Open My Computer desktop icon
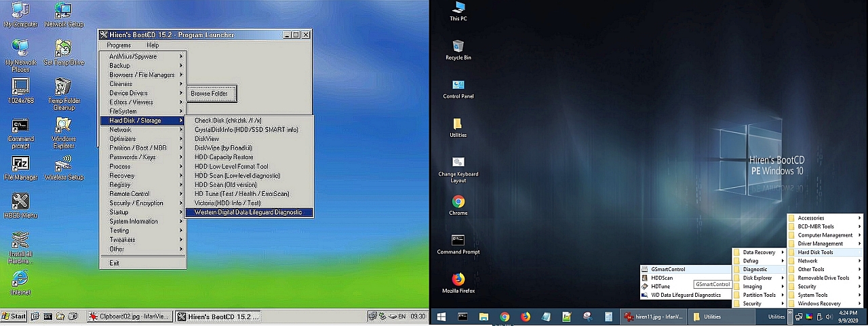 [x=20, y=15]
